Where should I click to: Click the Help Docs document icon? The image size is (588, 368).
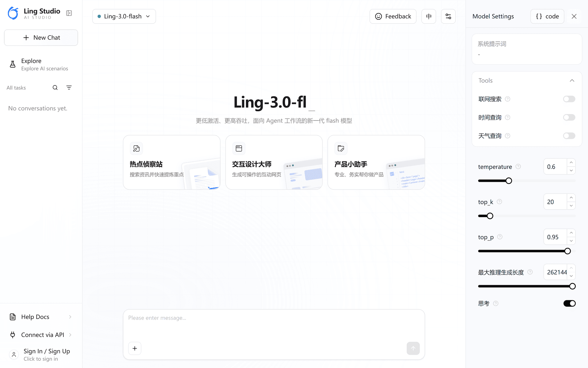point(13,317)
